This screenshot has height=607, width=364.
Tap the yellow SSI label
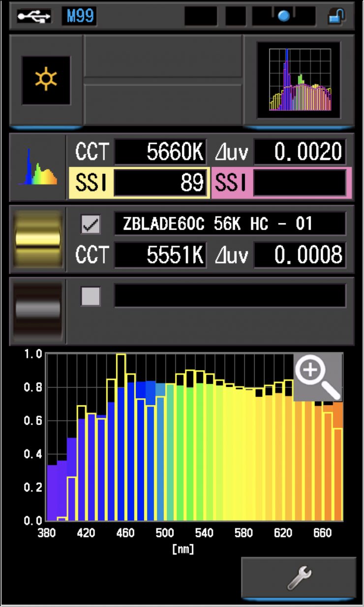click(91, 183)
